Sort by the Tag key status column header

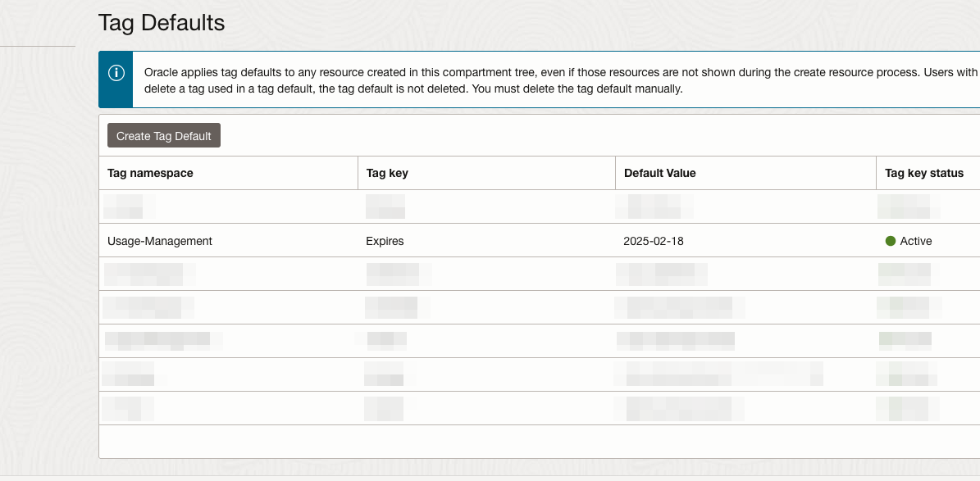point(920,173)
